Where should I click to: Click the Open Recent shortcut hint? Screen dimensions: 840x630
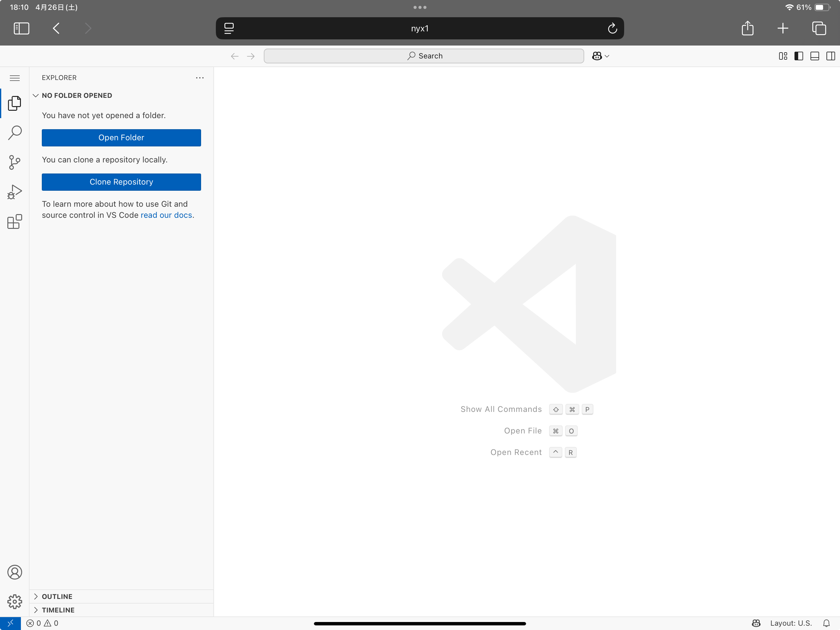533,453
